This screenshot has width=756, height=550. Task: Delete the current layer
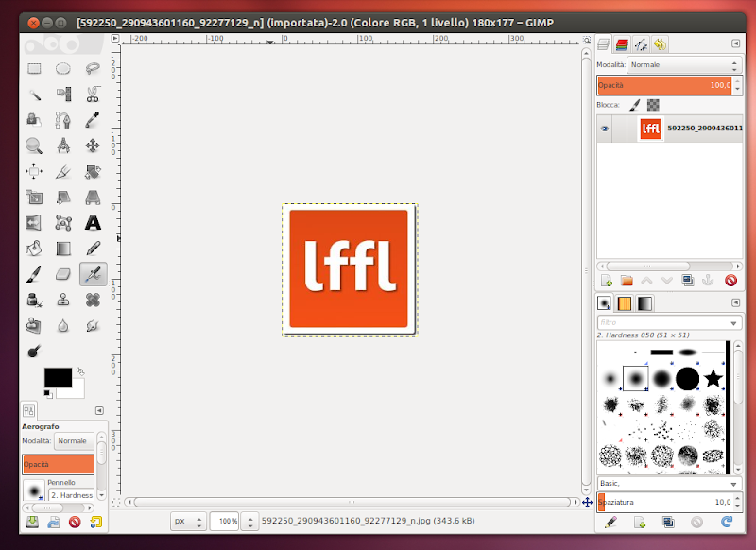(730, 281)
